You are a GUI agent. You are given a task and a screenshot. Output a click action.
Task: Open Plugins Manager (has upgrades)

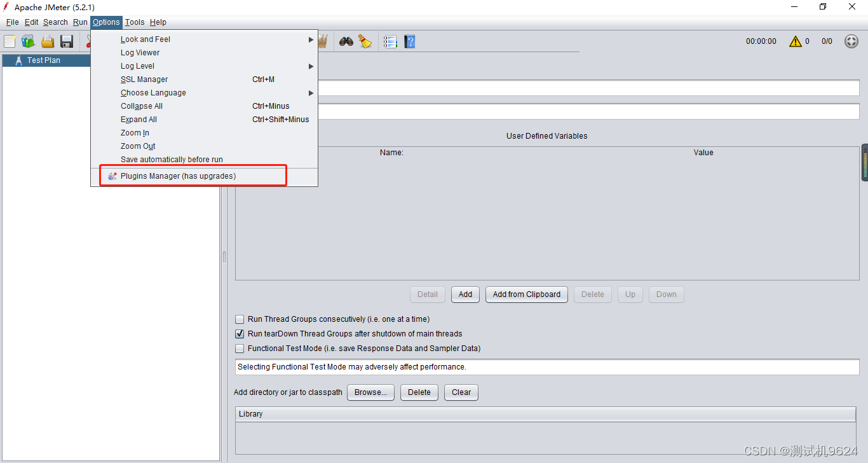(x=204, y=176)
